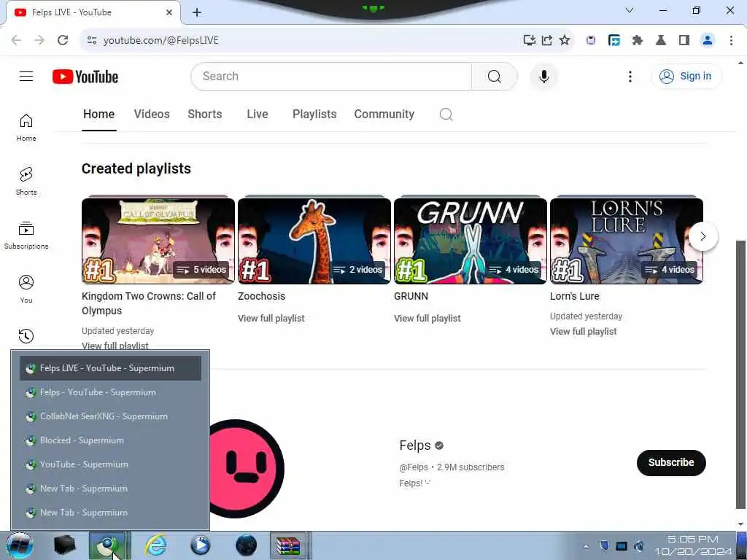Open WinRAR from the taskbar

coord(287,545)
